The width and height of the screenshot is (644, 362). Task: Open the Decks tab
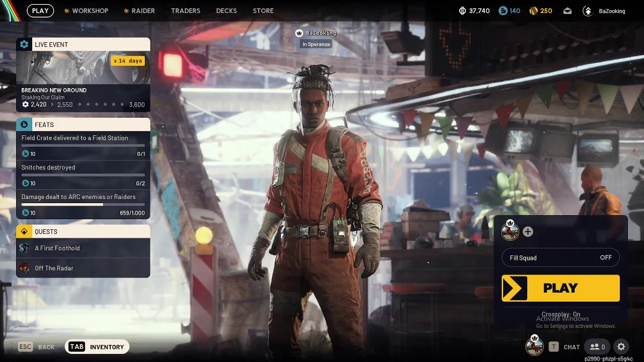pyautogui.click(x=226, y=11)
